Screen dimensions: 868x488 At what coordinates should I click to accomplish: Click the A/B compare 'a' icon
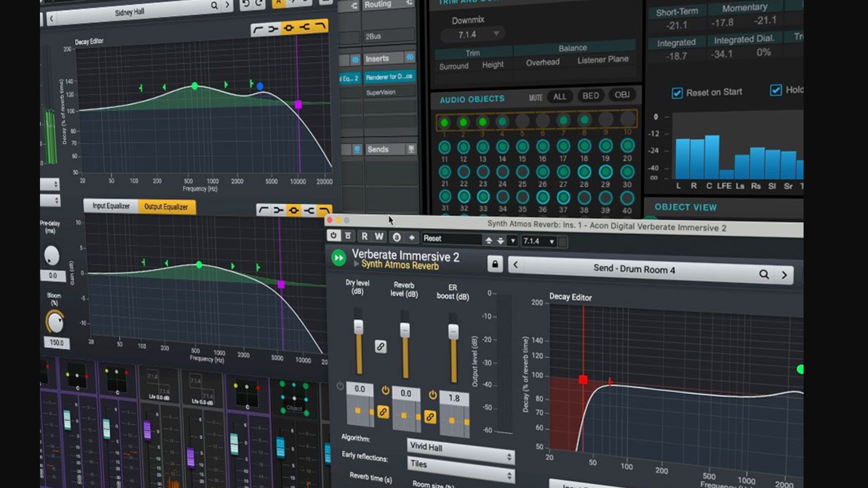pyautogui.click(x=396, y=237)
